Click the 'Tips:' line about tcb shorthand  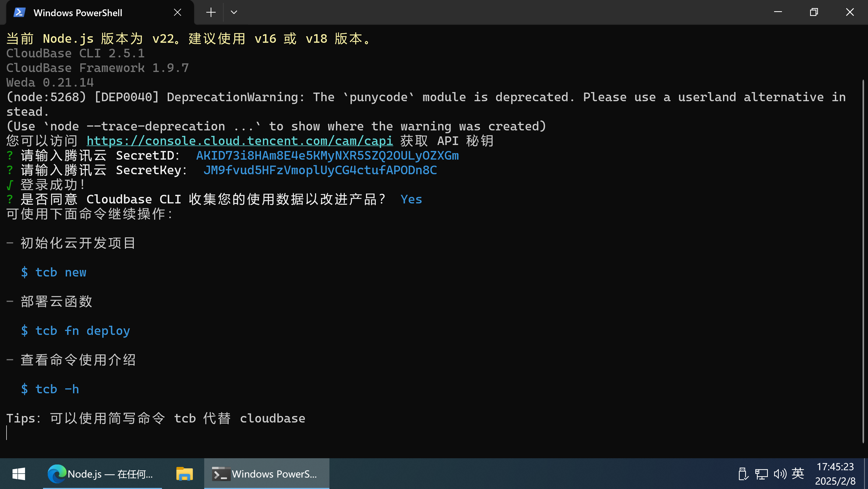156,419
